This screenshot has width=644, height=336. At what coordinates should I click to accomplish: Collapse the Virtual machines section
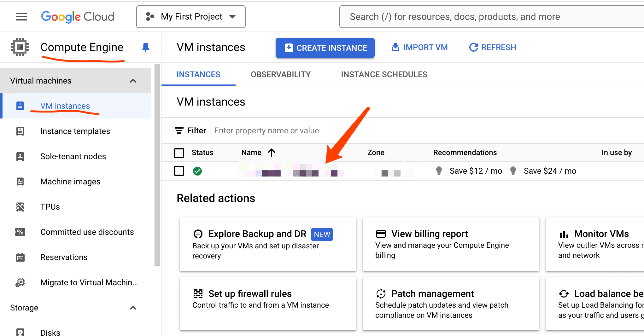coord(133,81)
